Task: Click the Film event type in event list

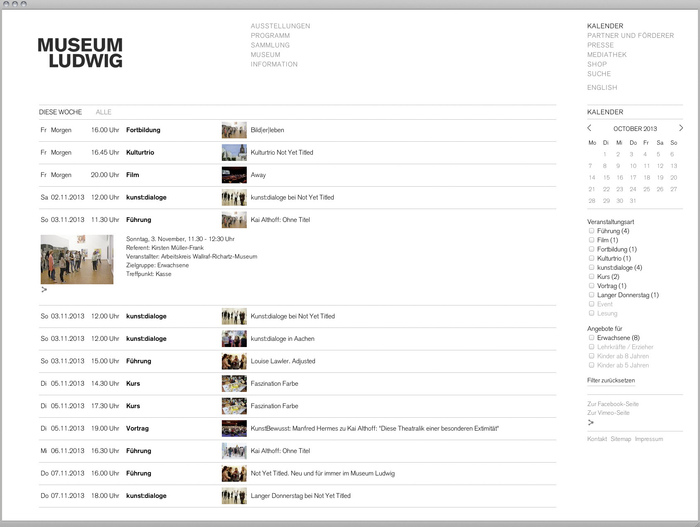Action: pos(132,175)
